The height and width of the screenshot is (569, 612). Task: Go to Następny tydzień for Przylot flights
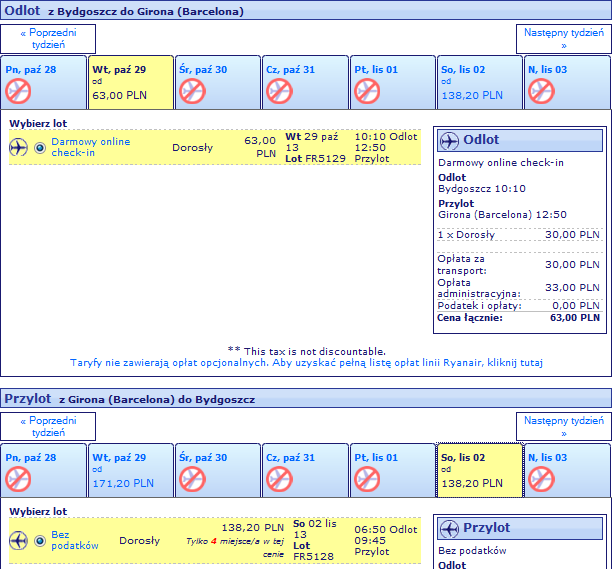click(x=564, y=427)
